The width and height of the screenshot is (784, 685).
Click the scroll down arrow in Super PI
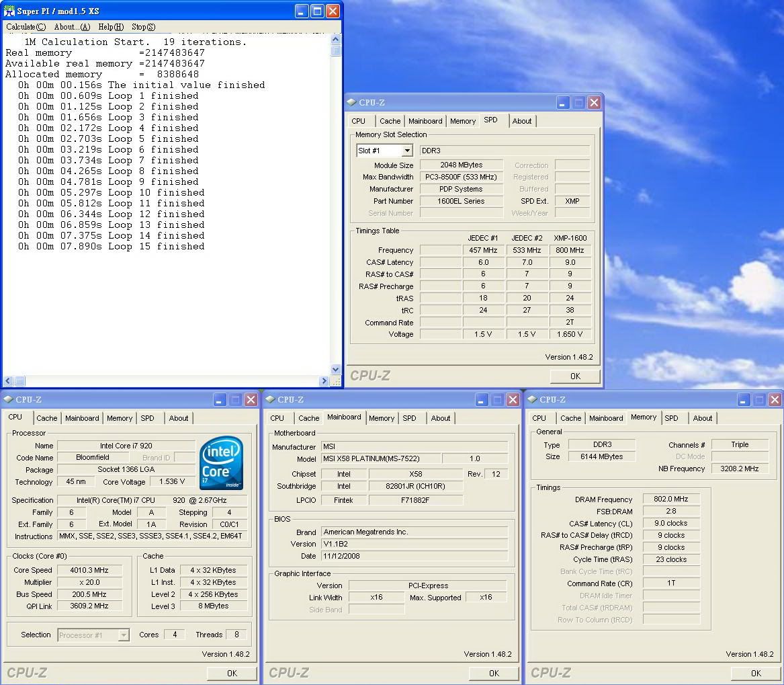point(335,369)
